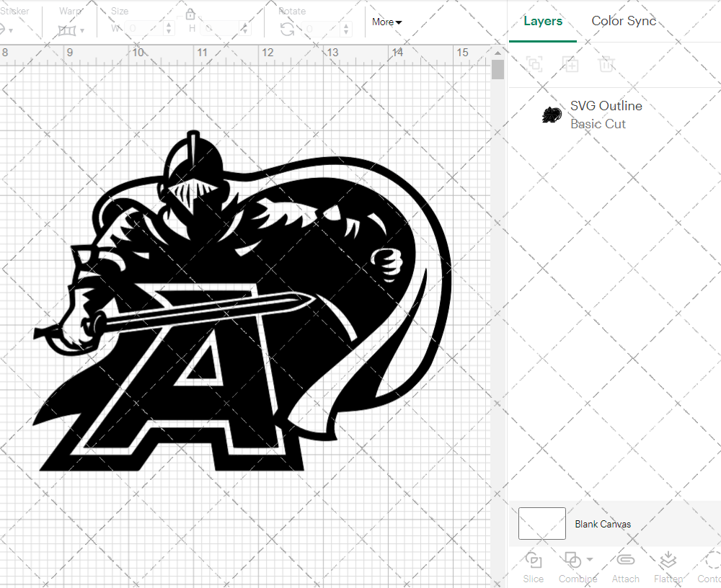Click the Contour tool icon

(x=711, y=560)
